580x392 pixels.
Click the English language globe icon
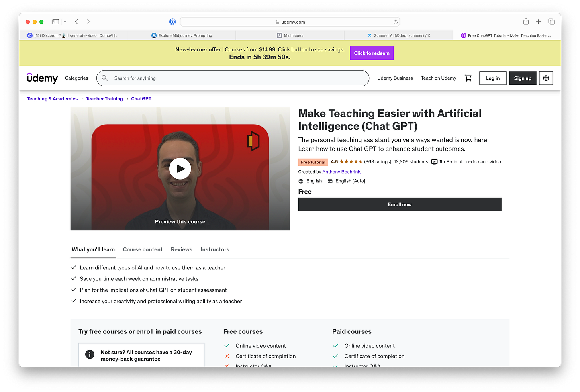pyautogui.click(x=301, y=181)
